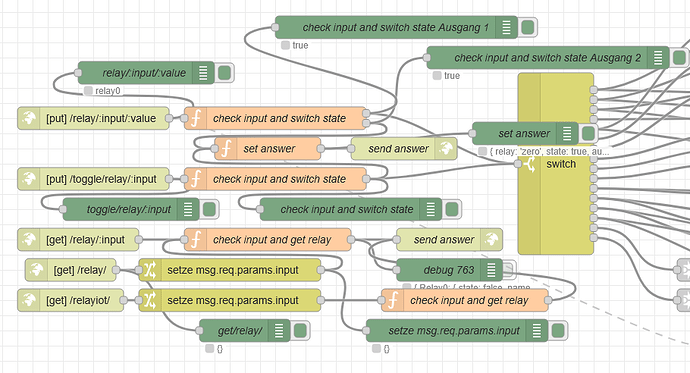Click the globe icon on 'send answer' node beside 'set answer'
The image size is (690, 373).
point(446,149)
